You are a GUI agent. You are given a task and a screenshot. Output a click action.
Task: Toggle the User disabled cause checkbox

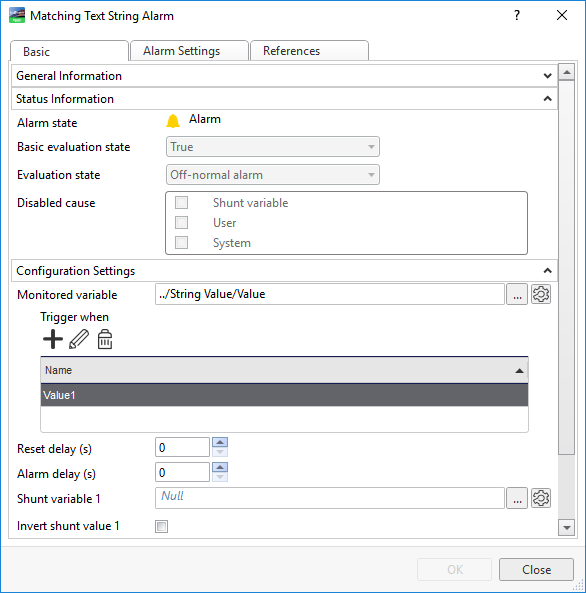pyautogui.click(x=182, y=223)
